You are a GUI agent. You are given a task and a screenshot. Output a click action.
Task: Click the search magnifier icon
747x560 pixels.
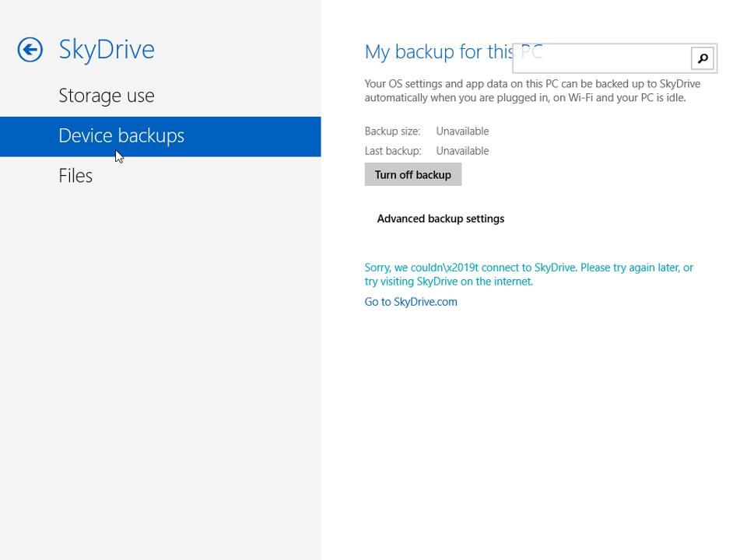702,58
